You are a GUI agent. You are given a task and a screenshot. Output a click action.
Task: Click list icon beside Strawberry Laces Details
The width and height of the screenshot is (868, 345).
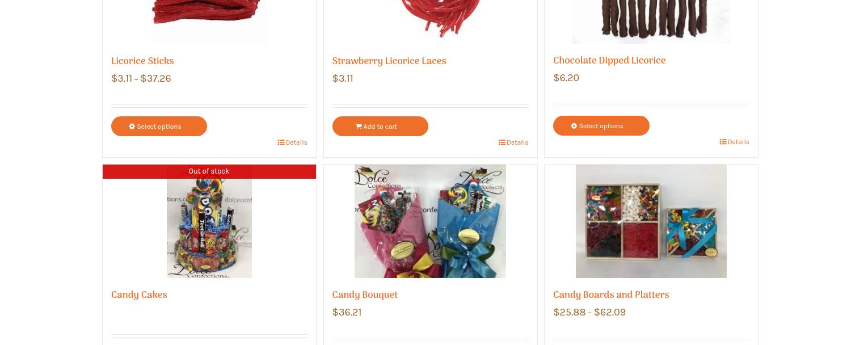point(502,142)
